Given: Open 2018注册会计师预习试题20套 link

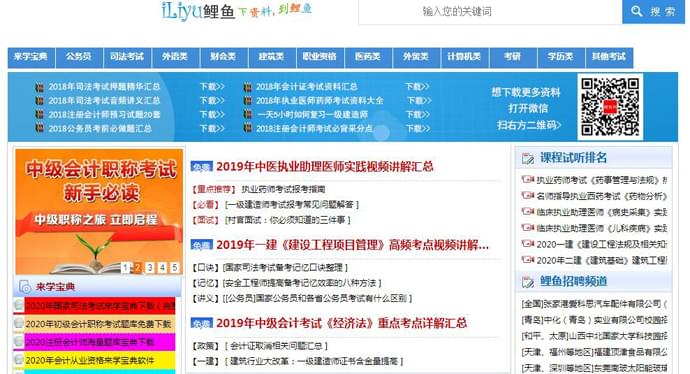Looking at the screenshot, I should pos(104,115).
